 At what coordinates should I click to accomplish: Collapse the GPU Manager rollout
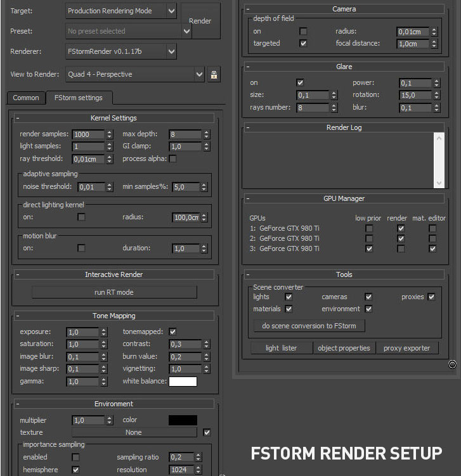[248, 198]
